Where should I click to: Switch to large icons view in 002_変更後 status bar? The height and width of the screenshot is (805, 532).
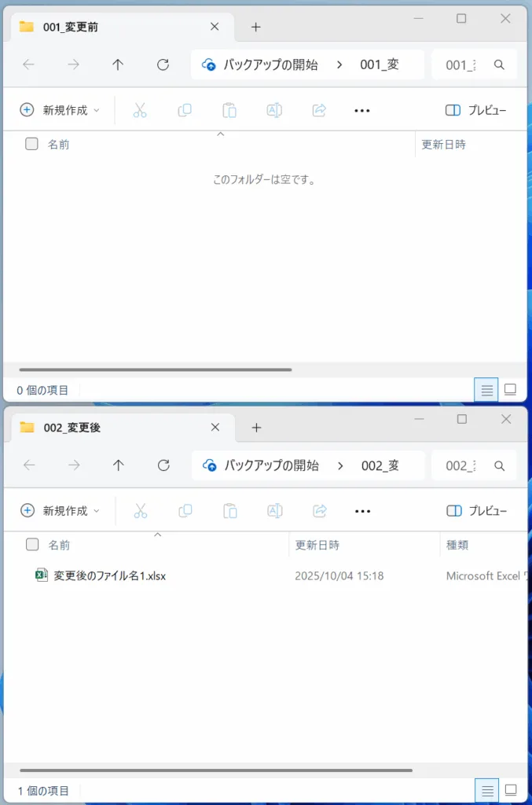click(510, 790)
